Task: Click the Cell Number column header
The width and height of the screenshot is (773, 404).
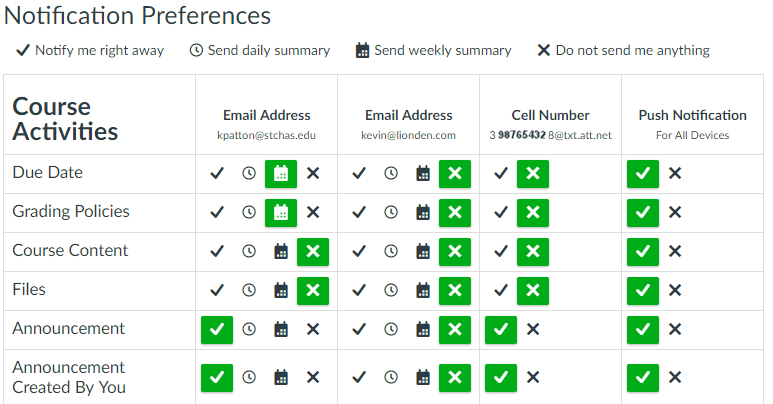Action: pyautogui.click(x=550, y=115)
